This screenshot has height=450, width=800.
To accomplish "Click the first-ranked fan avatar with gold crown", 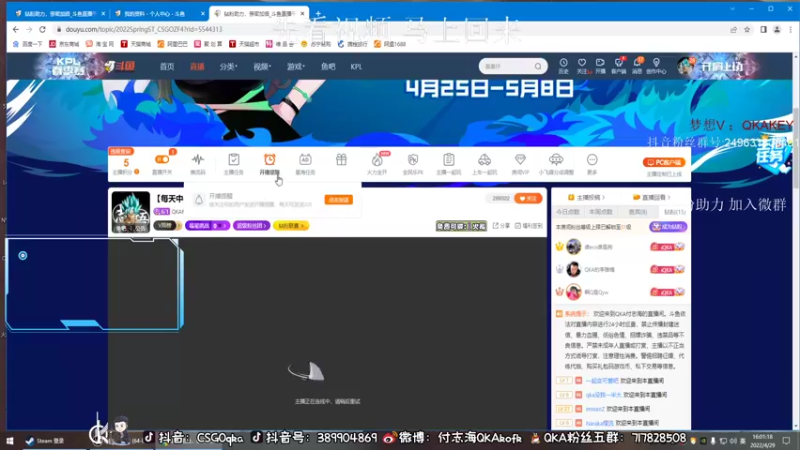I will (573, 247).
